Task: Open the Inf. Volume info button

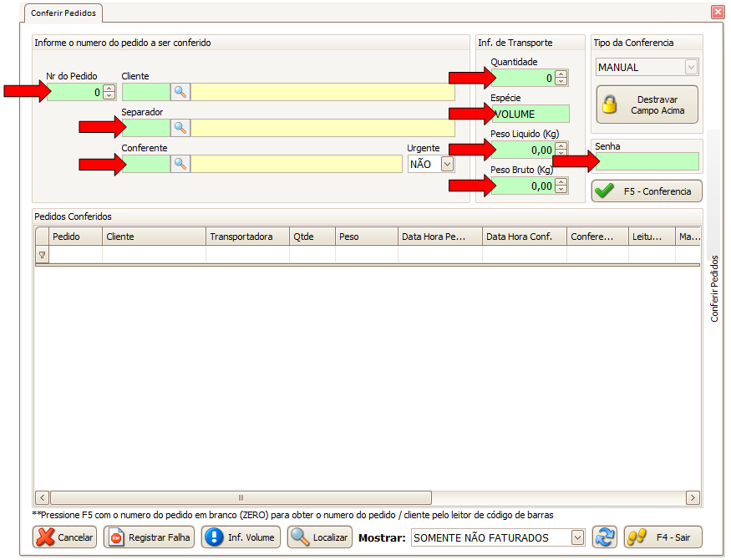Action: [241, 537]
